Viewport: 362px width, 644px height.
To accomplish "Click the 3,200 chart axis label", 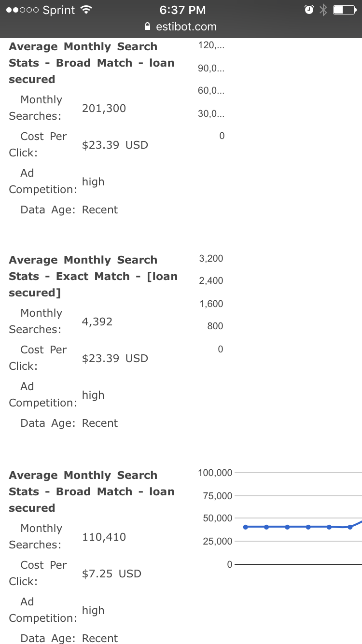I will (211, 258).
